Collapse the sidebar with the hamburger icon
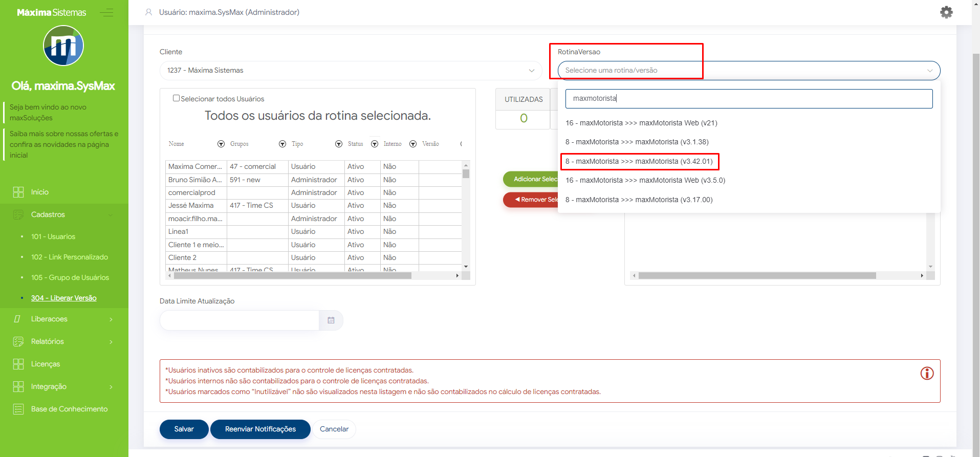This screenshot has width=980, height=457. [106, 12]
